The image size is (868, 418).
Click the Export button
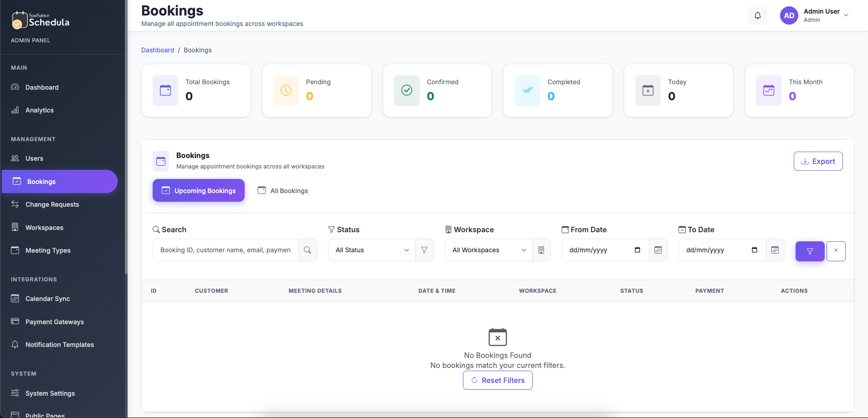(818, 161)
